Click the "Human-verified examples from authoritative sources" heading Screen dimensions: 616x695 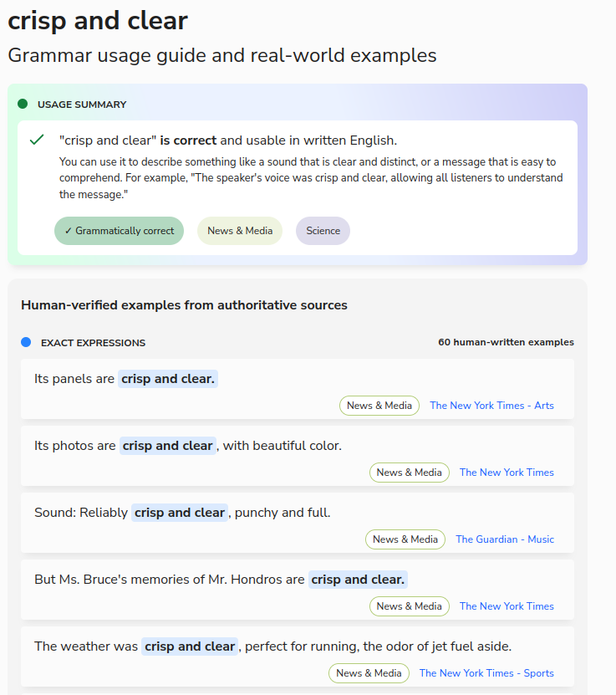[x=184, y=305]
